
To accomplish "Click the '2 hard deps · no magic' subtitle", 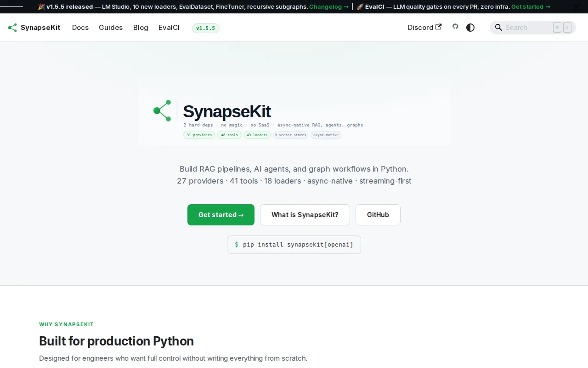I will click(273, 125).
